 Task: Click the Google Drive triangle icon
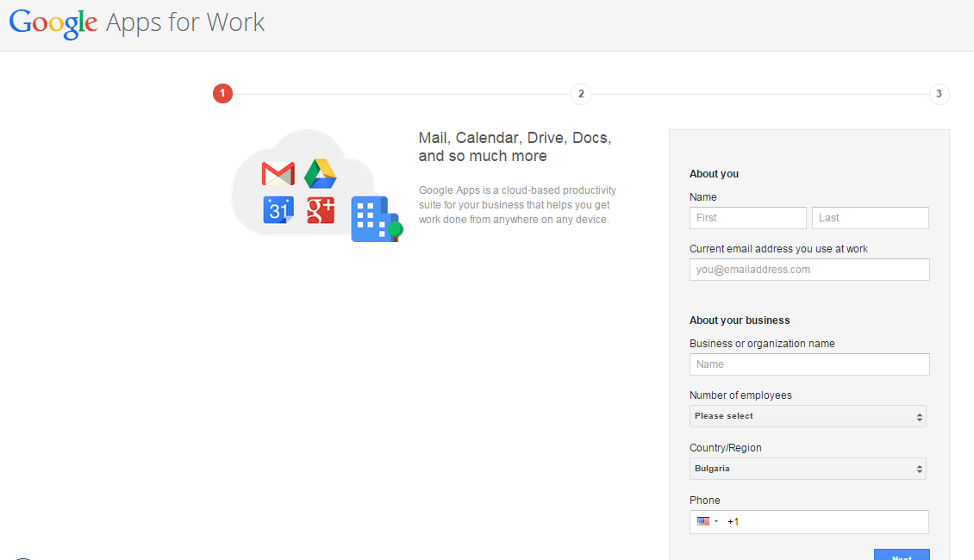(x=320, y=174)
